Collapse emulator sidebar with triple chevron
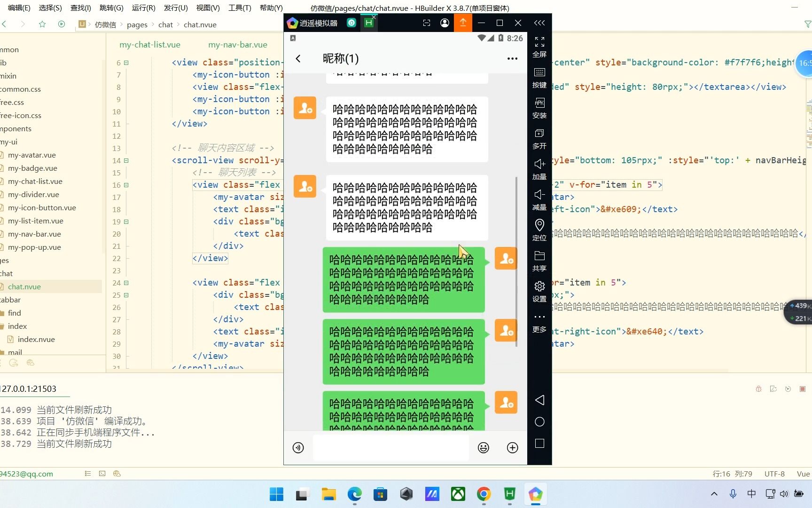The width and height of the screenshot is (812, 508). click(x=539, y=23)
